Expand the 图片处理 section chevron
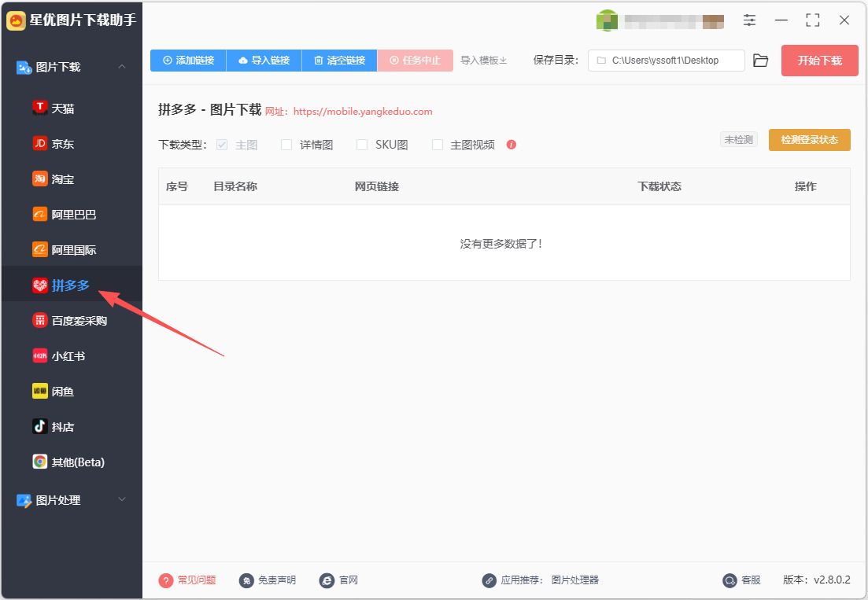 (122, 499)
